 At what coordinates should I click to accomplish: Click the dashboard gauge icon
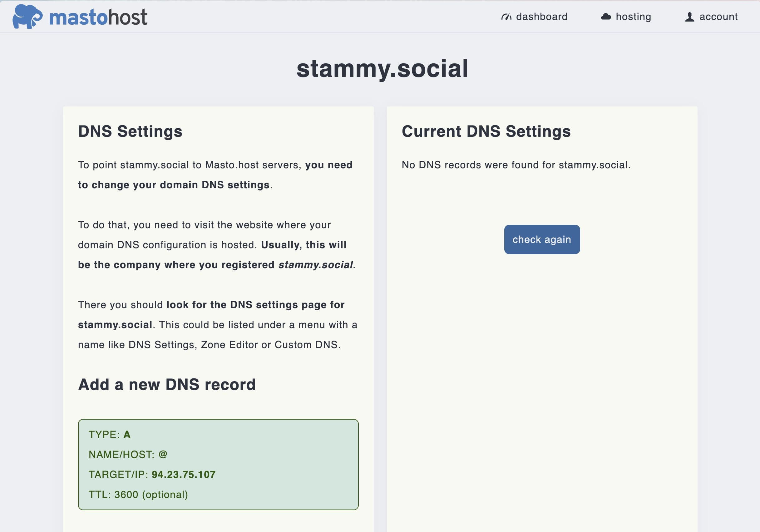point(506,17)
